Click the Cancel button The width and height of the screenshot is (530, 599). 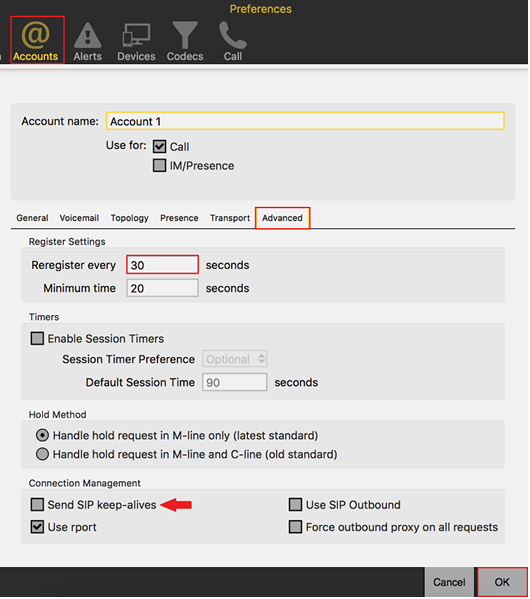pyautogui.click(x=449, y=582)
